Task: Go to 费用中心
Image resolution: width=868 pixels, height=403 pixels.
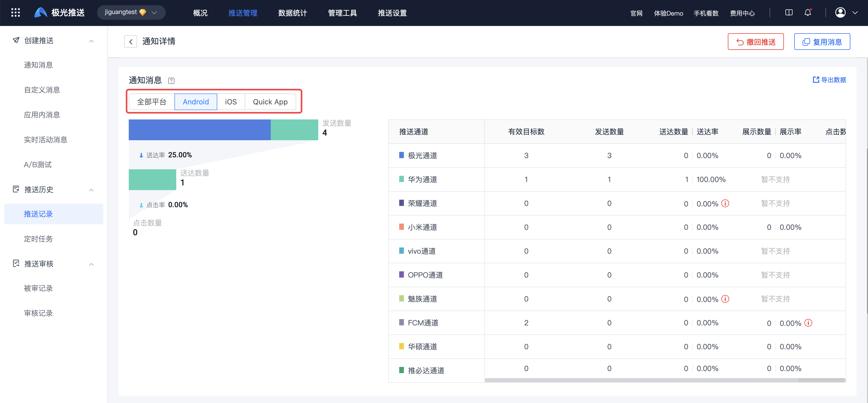Action: click(x=742, y=13)
